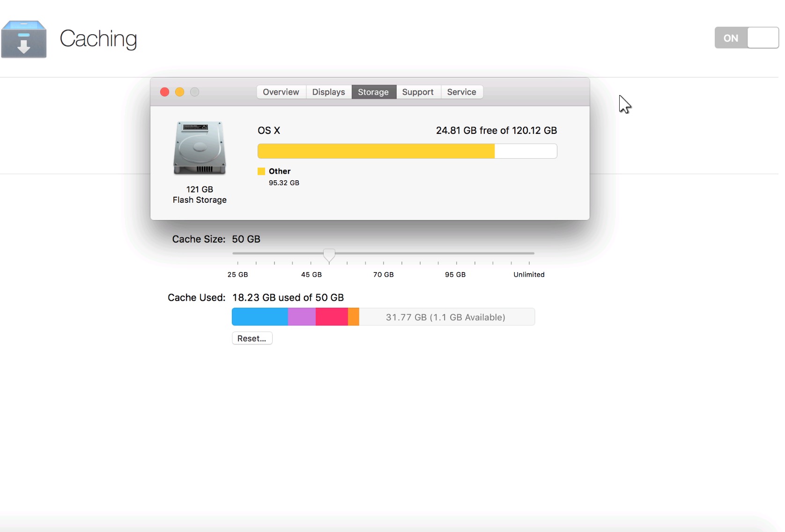Click the 95.32 GB value under Other

point(284,183)
